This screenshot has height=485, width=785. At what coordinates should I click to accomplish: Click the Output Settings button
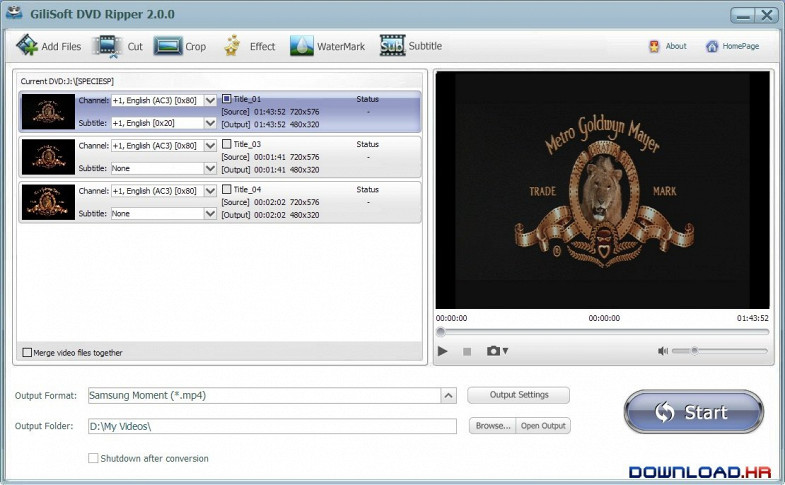coord(519,395)
